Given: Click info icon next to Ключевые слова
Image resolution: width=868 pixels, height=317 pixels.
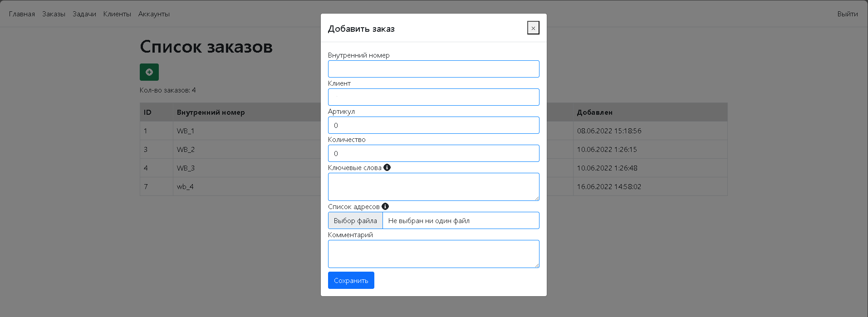Looking at the screenshot, I should point(387,167).
